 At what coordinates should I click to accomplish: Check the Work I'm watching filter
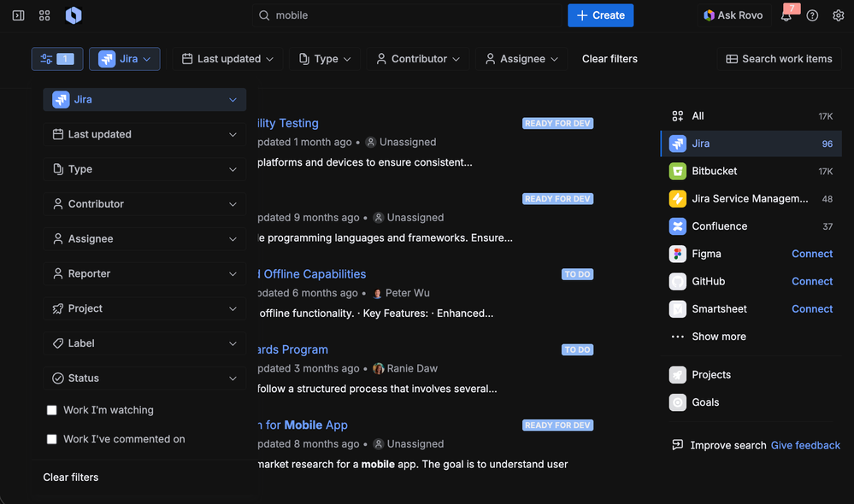click(51, 409)
